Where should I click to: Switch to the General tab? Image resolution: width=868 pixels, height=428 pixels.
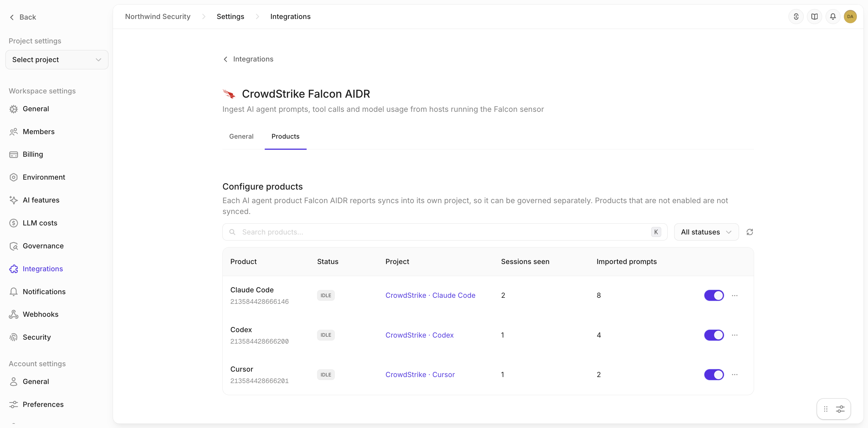pyautogui.click(x=241, y=137)
